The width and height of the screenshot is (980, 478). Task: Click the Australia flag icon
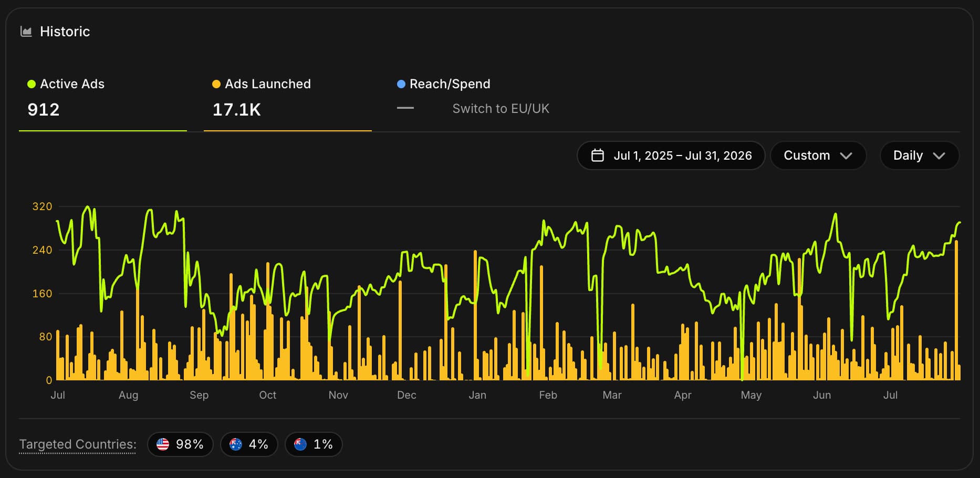click(236, 444)
